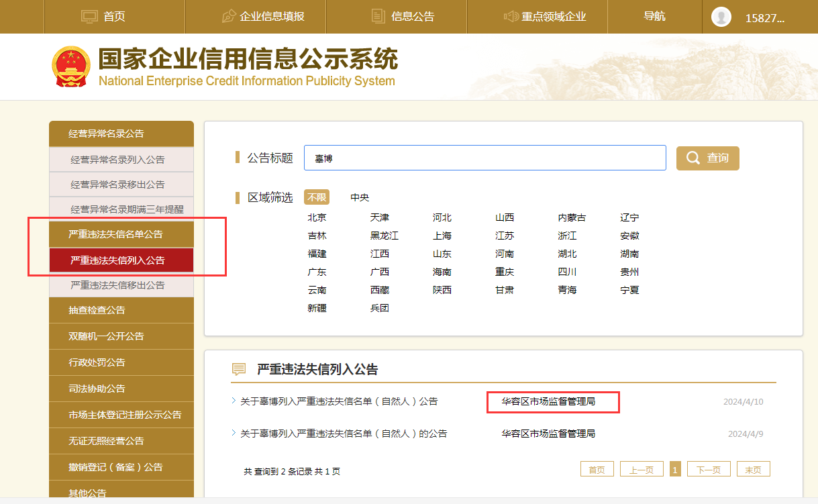Click the document icon beside 信息公告
This screenshot has height=504, width=818.
coord(378,16)
